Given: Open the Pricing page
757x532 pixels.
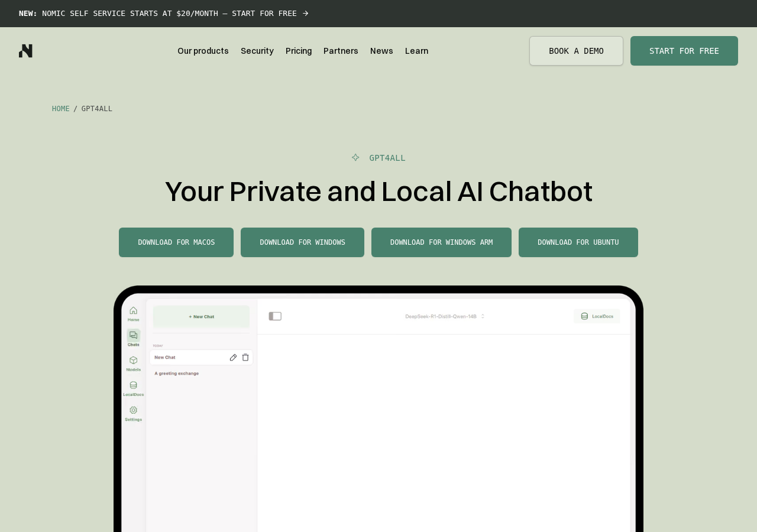Looking at the screenshot, I should tap(299, 51).
